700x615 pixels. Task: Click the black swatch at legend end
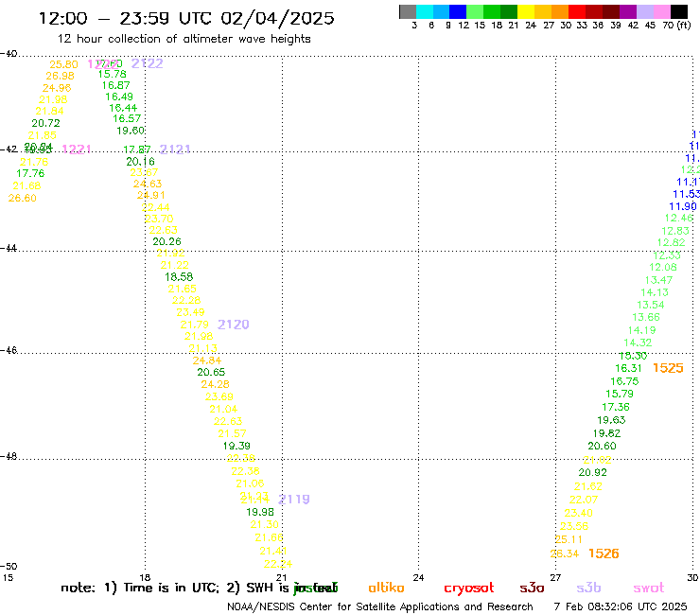[679, 11]
